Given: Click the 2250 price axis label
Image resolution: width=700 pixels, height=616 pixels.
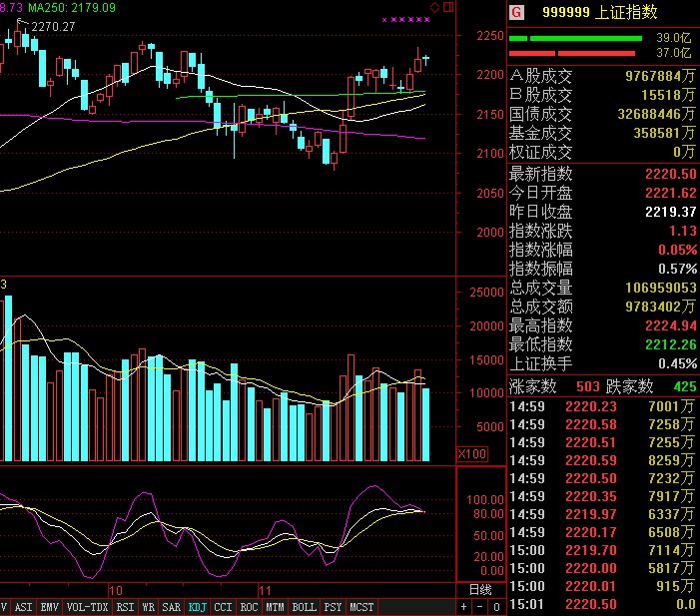Looking at the screenshot, I should [489, 36].
